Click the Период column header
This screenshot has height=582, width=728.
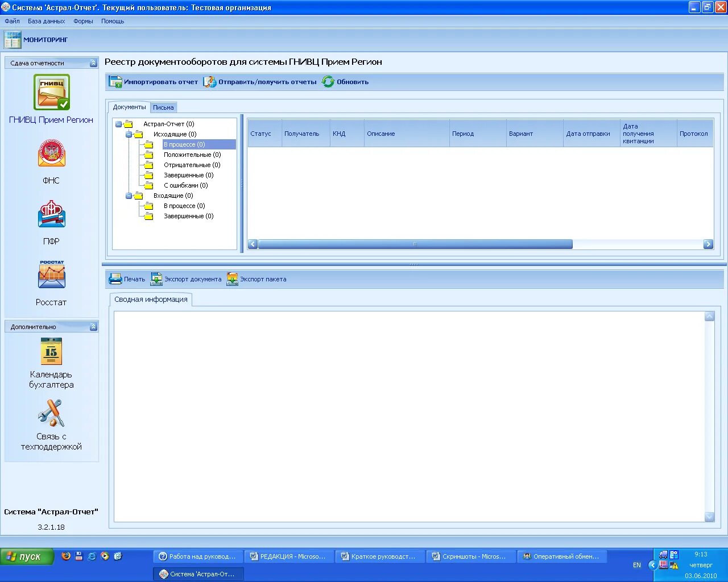tap(478, 134)
